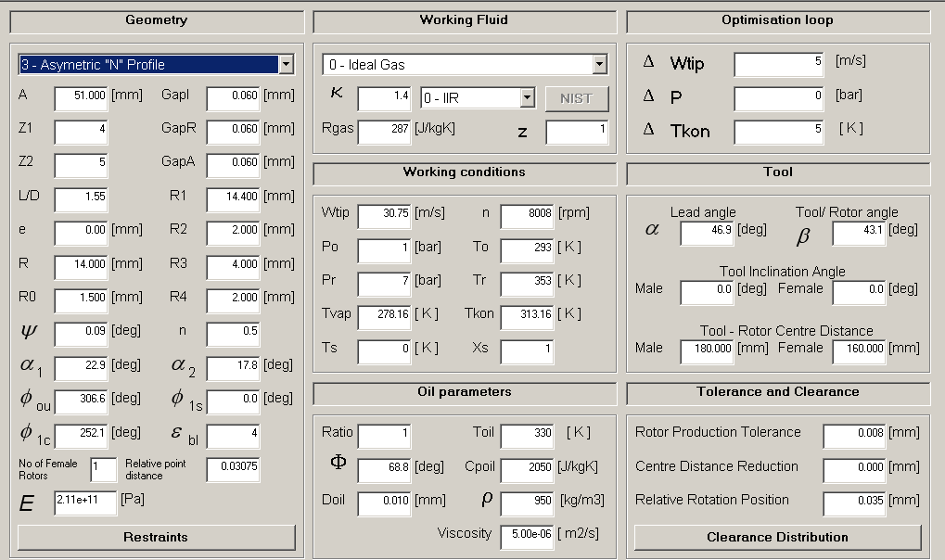The width and height of the screenshot is (945, 560).
Task: Click the R4 field in Geometry
Action: pyautogui.click(x=234, y=300)
